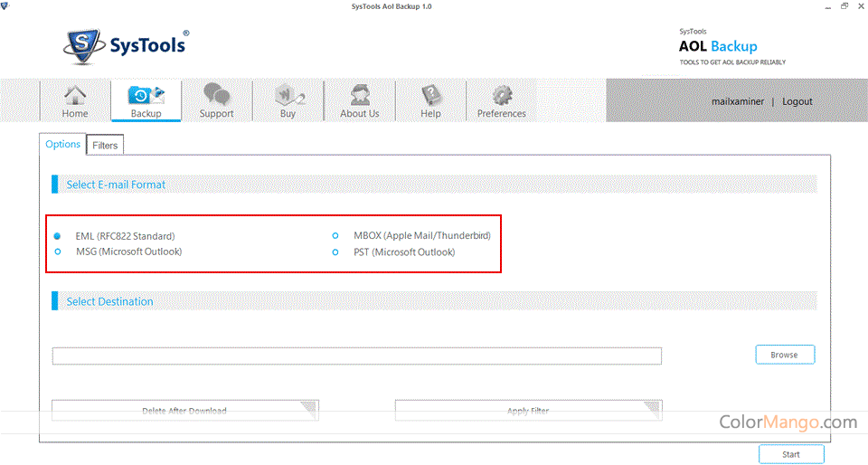Click the destination path input field
Image resolution: width=868 pixels, height=465 pixels.
click(x=356, y=356)
